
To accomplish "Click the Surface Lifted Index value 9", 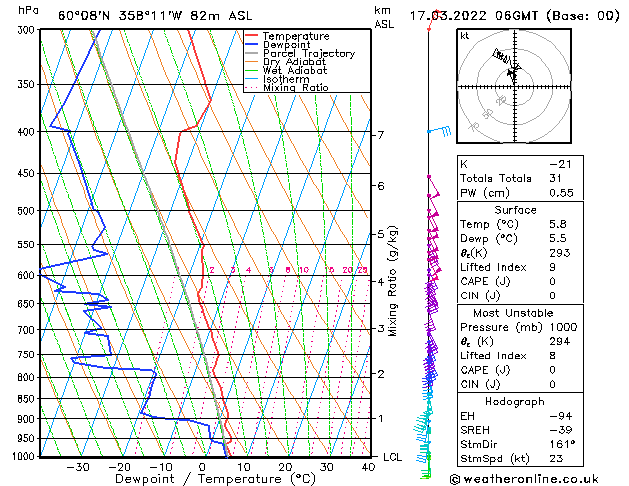I will (x=552, y=267).
